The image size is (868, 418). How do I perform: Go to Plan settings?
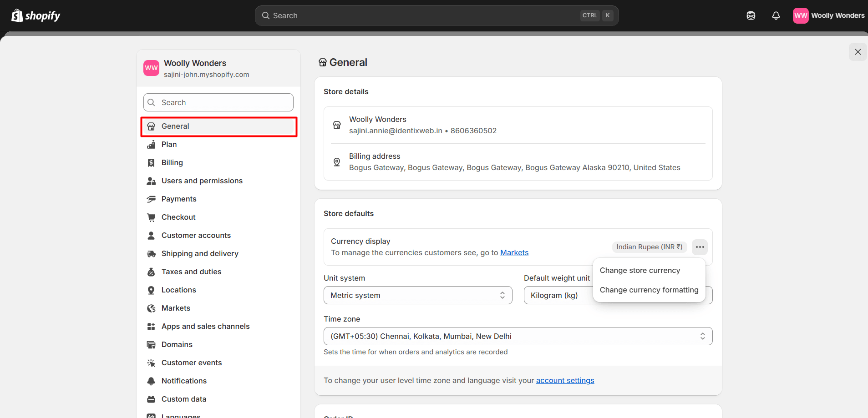tap(219, 145)
